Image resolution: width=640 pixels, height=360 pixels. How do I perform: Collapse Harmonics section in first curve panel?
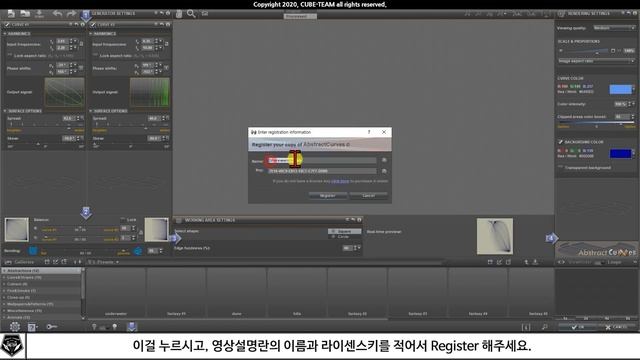coord(5,33)
